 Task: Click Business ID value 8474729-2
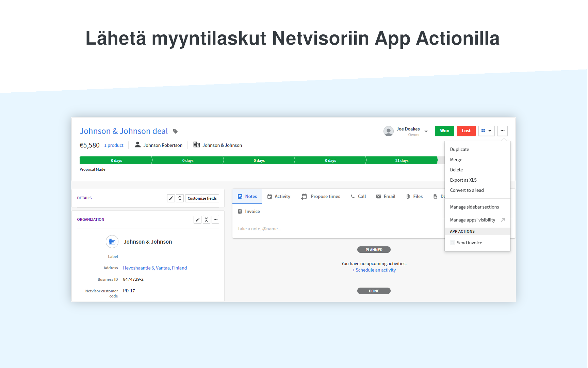(x=133, y=279)
